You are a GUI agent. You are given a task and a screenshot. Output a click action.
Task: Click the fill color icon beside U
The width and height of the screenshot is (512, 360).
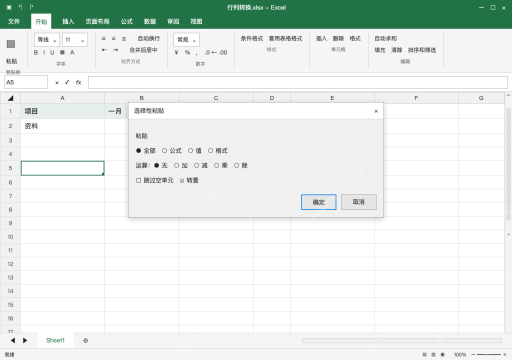(x=62, y=52)
